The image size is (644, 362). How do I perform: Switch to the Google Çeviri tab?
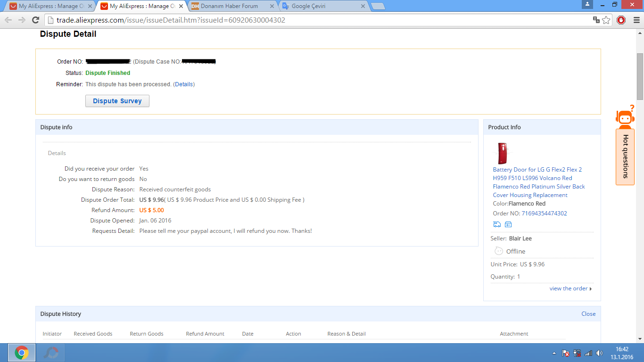tap(322, 6)
